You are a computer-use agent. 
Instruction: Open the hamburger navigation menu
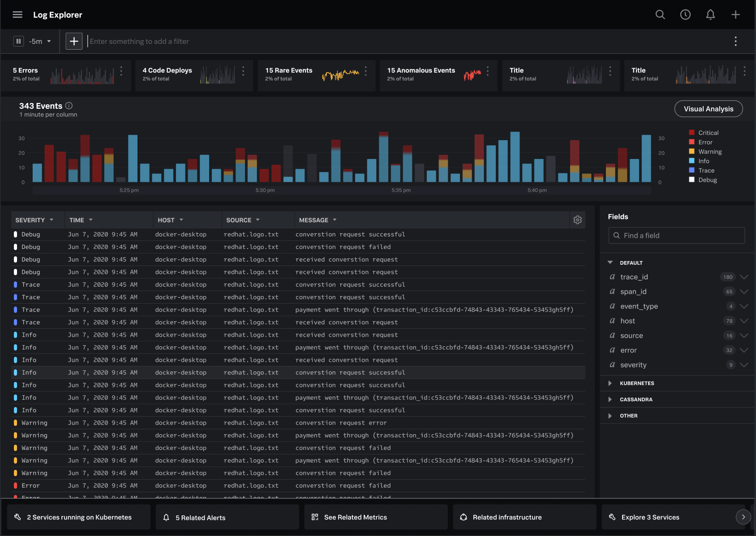(x=17, y=15)
